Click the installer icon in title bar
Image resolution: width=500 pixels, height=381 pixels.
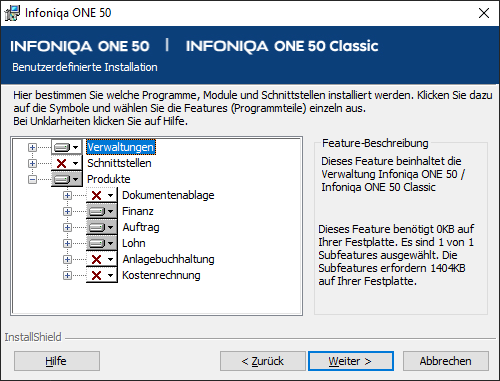[x=12, y=13]
